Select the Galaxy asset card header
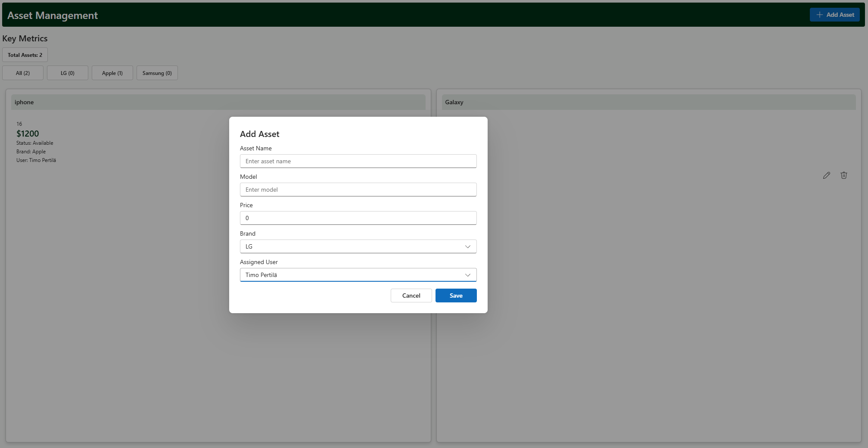The image size is (868, 448). tap(648, 102)
